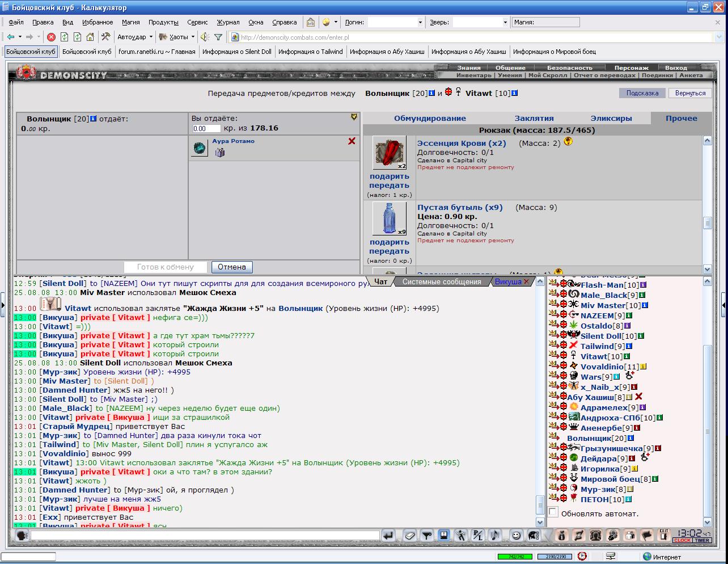728x564 pixels.
Task: Switch to forum.ranetki.ru ~ Главная tab
Action: tap(156, 52)
